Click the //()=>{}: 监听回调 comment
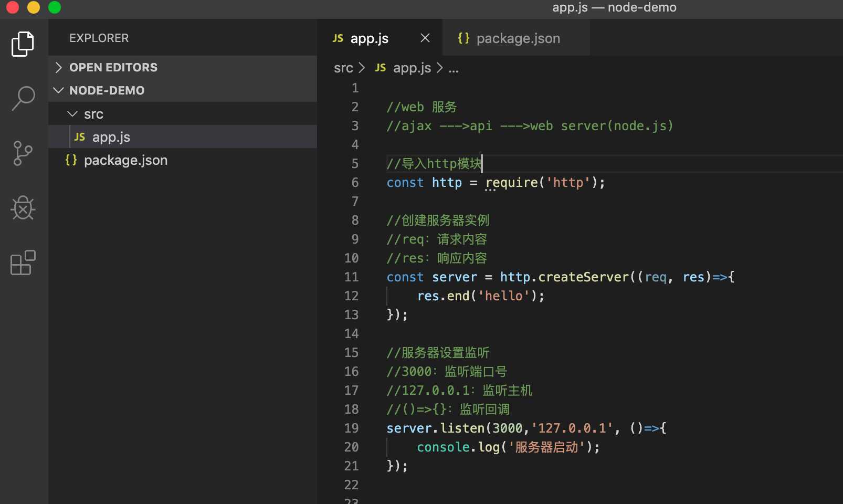Viewport: 843px width, 504px height. 448,409
